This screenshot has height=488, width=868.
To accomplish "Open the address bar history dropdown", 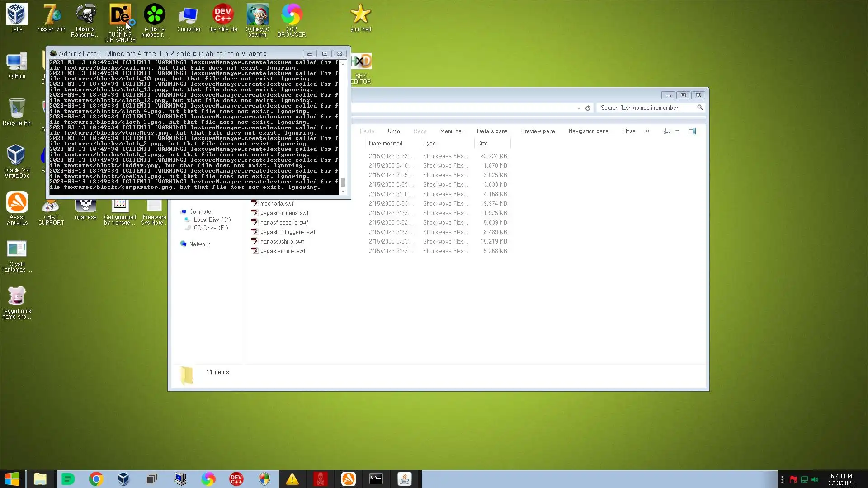I will coord(579,108).
